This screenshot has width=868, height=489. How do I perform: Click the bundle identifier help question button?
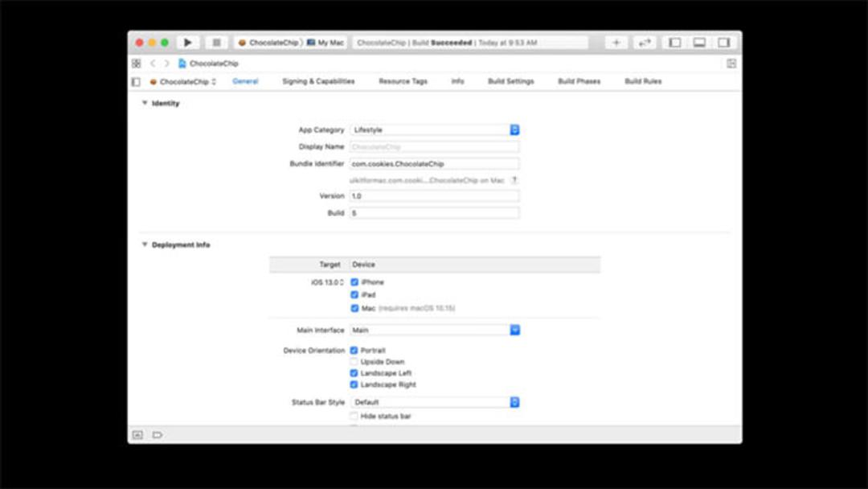pos(514,180)
